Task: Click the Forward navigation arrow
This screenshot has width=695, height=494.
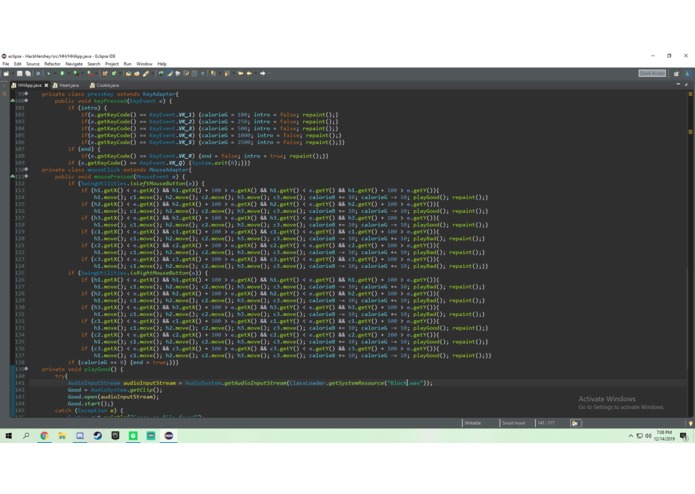Action: pos(262,73)
